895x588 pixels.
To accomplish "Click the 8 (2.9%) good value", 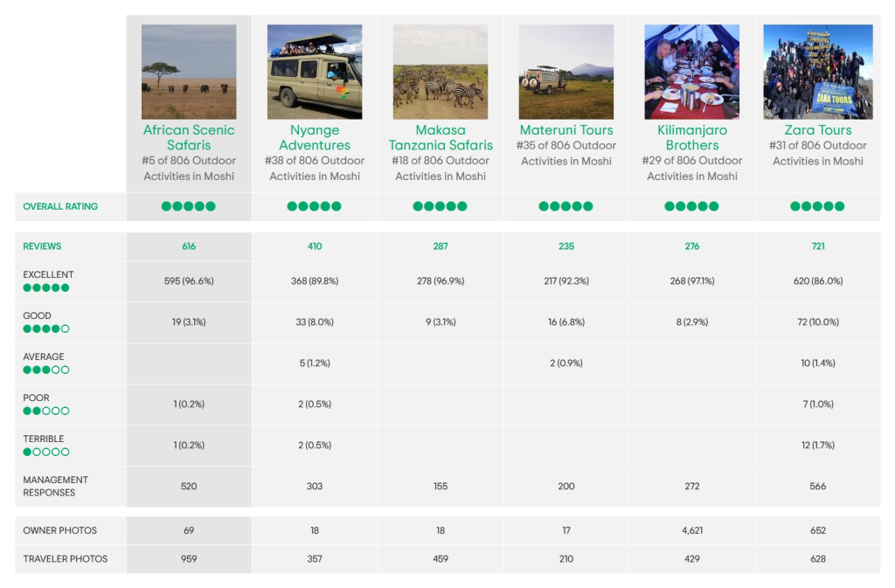I will (692, 322).
